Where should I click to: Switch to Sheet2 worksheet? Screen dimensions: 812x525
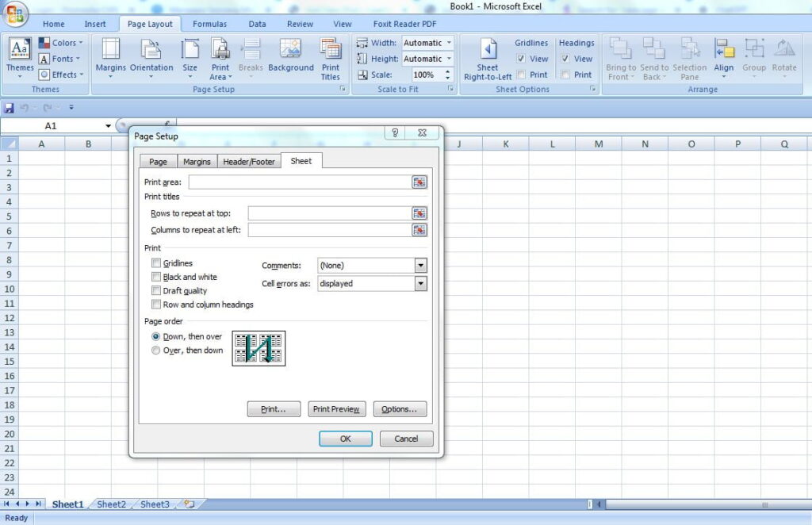coord(111,504)
